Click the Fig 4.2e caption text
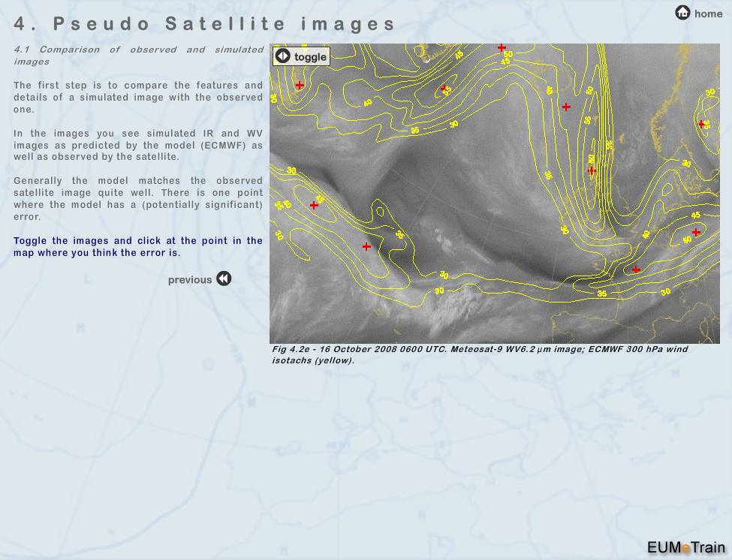 [479, 354]
